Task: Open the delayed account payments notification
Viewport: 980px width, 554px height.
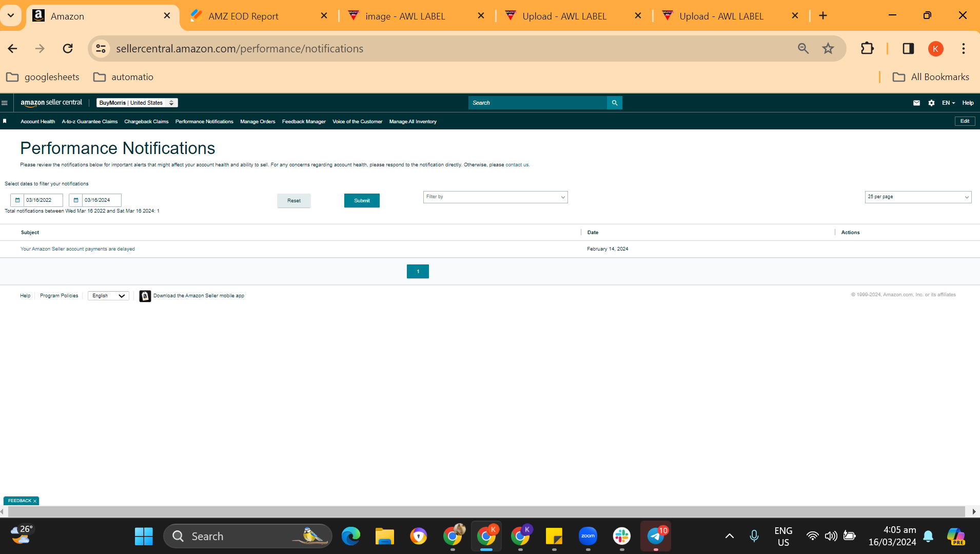Action: click(77, 249)
